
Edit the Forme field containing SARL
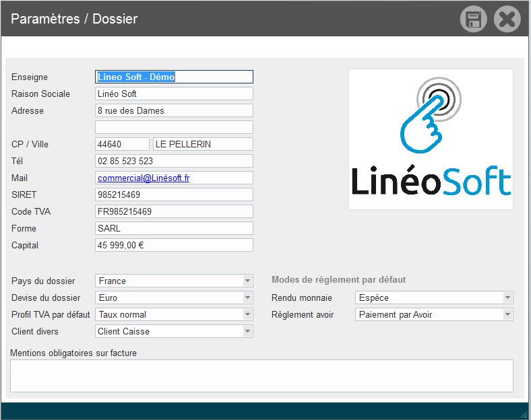point(174,228)
